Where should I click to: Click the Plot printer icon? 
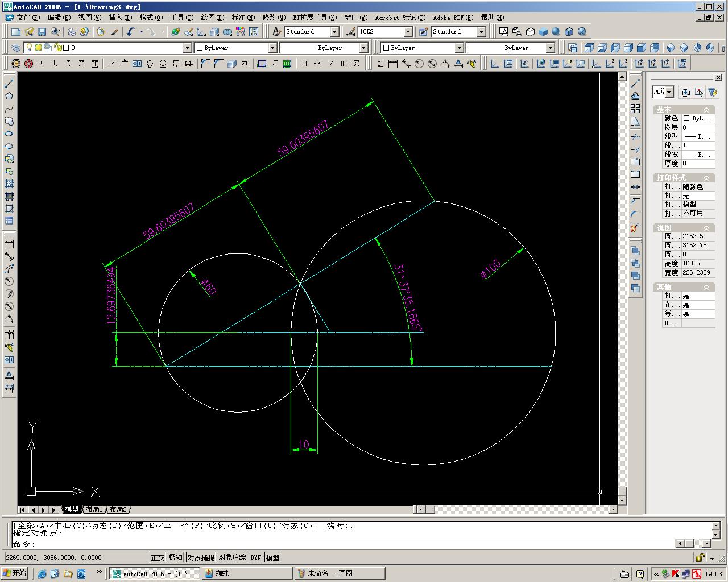point(72,32)
